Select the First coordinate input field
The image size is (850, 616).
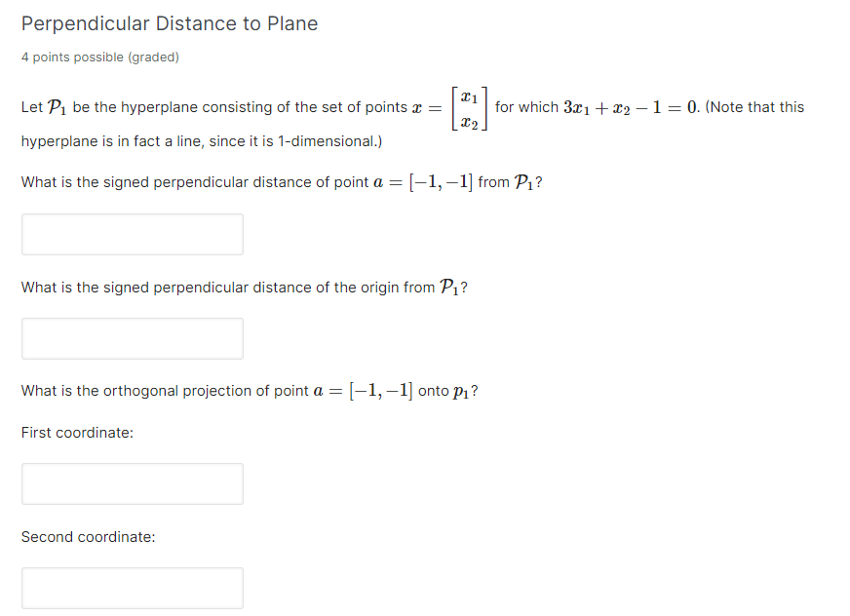click(x=132, y=483)
